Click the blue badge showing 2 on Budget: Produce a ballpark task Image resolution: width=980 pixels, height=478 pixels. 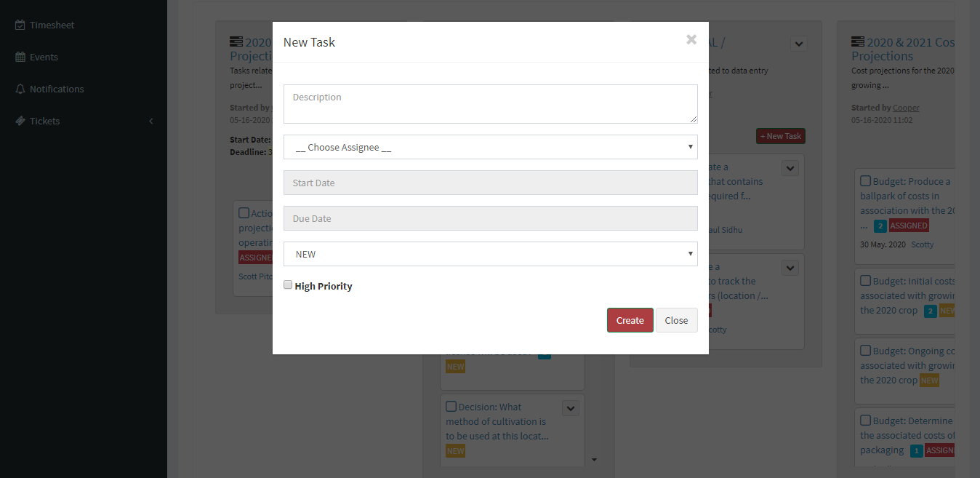[880, 226]
